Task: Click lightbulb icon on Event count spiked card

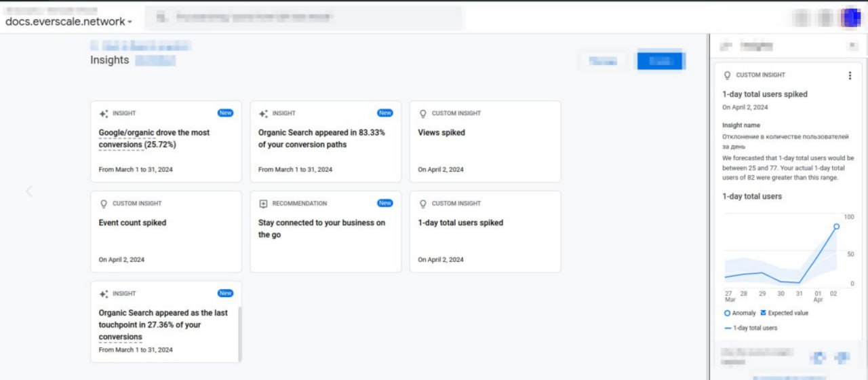Action: point(103,204)
